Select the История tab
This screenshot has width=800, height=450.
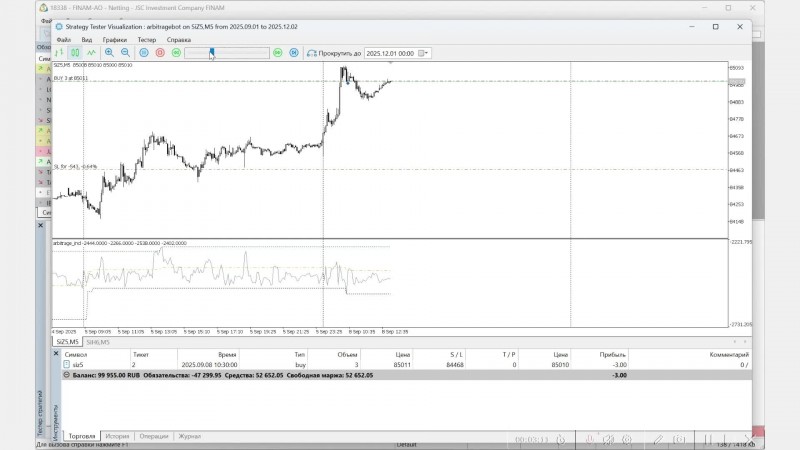pos(117,436)
